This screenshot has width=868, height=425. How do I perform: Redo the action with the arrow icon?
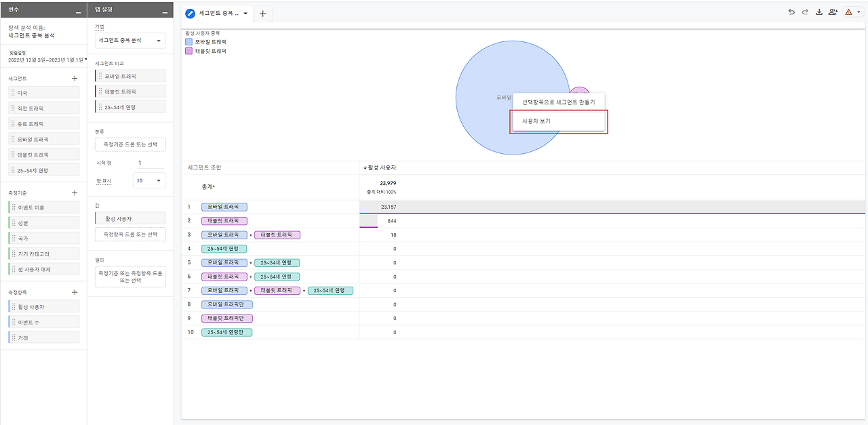[x=805, y=12]
